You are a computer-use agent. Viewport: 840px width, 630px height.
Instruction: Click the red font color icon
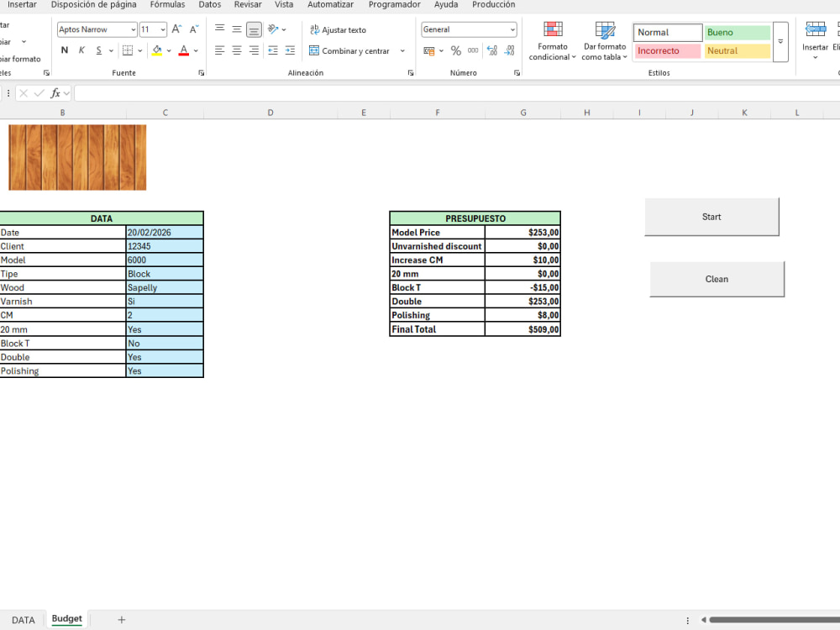[184, 50]
